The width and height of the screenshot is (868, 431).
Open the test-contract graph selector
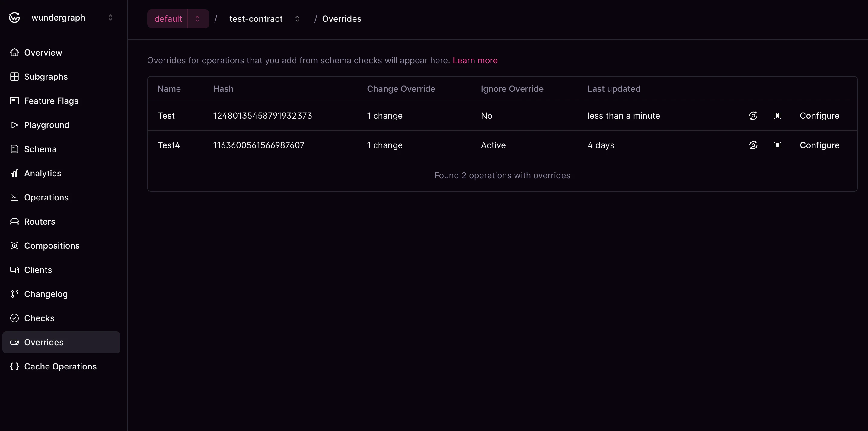click(297, 18)
